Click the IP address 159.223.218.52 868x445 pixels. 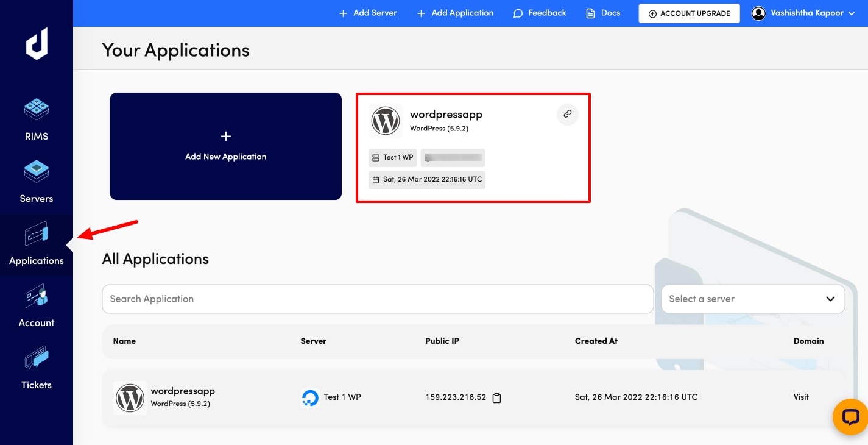click(456, 397)
